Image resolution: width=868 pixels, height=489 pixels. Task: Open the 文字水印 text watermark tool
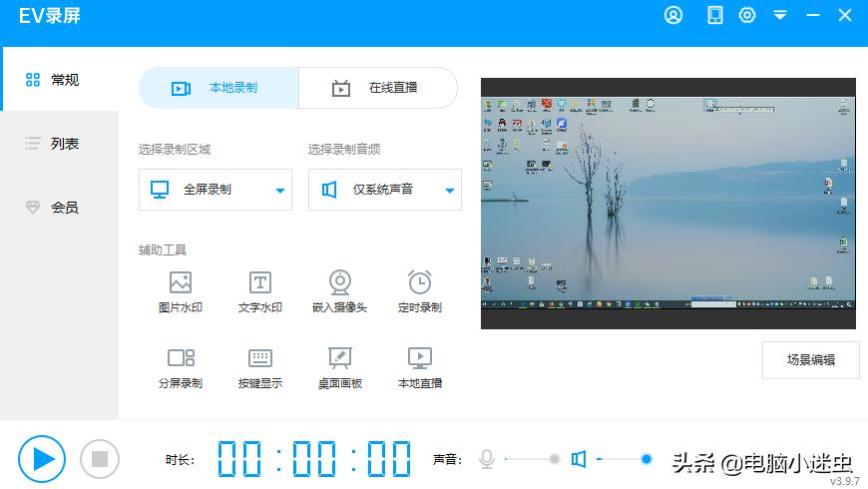[260, 291]
